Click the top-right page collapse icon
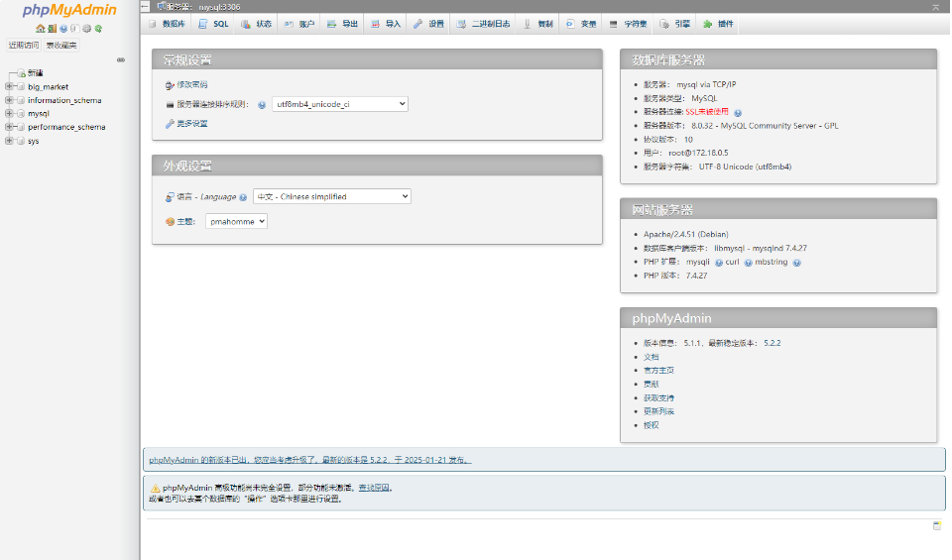Image resolution: width=952 pixels, height=560 pixels. coord(935,7)
